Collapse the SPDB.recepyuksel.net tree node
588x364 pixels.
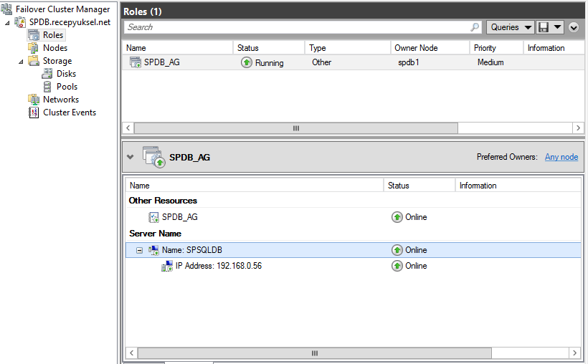pos(7,23)
